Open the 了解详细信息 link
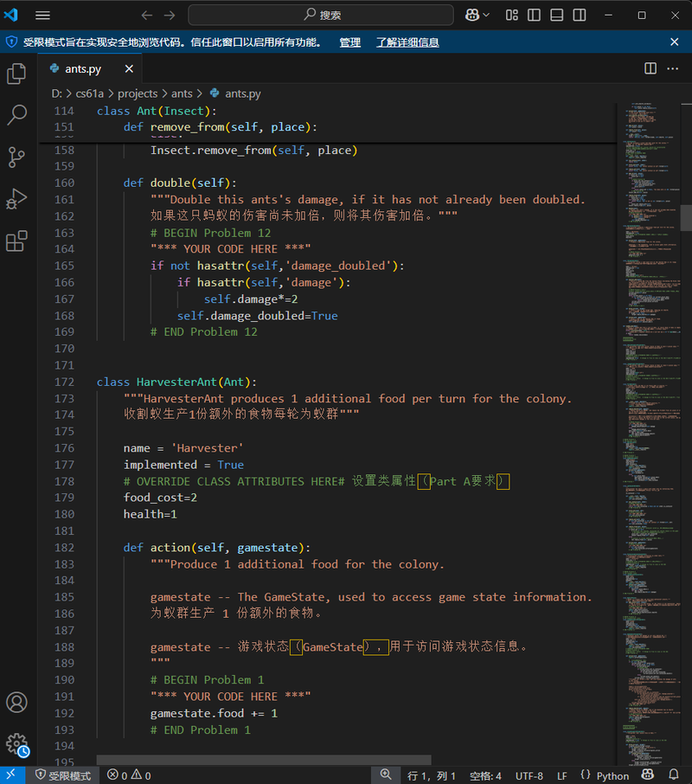 point(407,42)
